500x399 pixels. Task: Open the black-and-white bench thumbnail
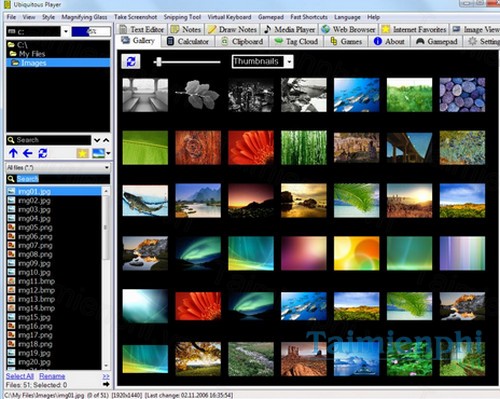(x=145, y=95)
